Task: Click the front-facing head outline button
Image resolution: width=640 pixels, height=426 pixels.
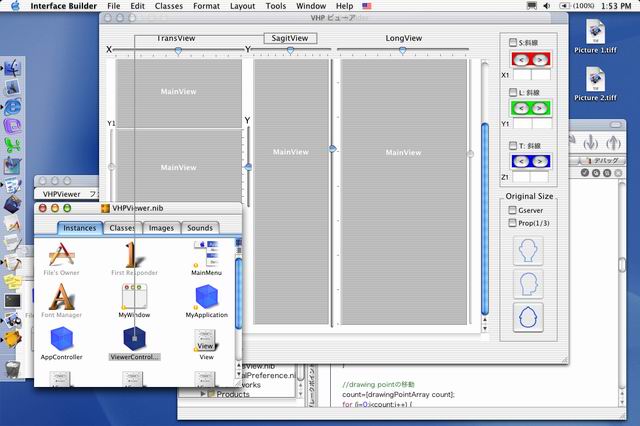Action: pyautogui.click(x=528, y=250)
